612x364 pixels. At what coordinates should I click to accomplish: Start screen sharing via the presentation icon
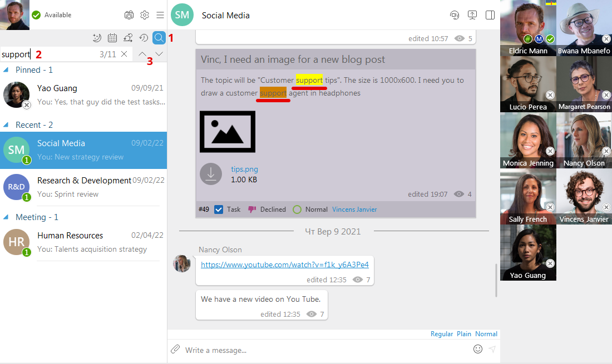pyautogui.click(x=472, y=15)
